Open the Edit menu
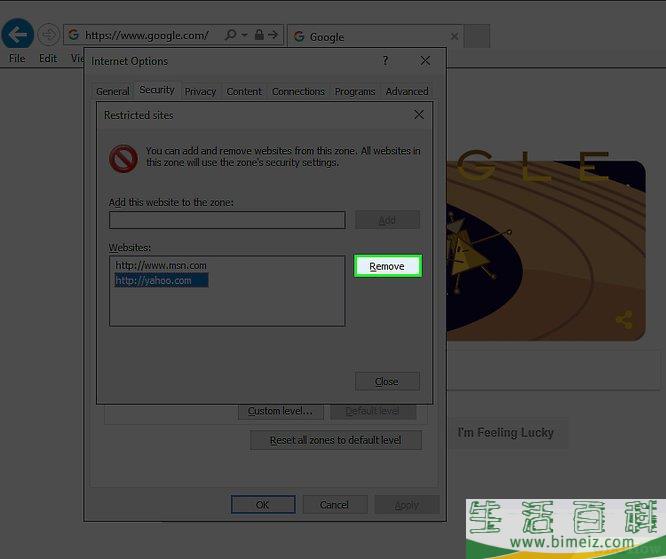666x559 pixels. (x=48, y=58)
